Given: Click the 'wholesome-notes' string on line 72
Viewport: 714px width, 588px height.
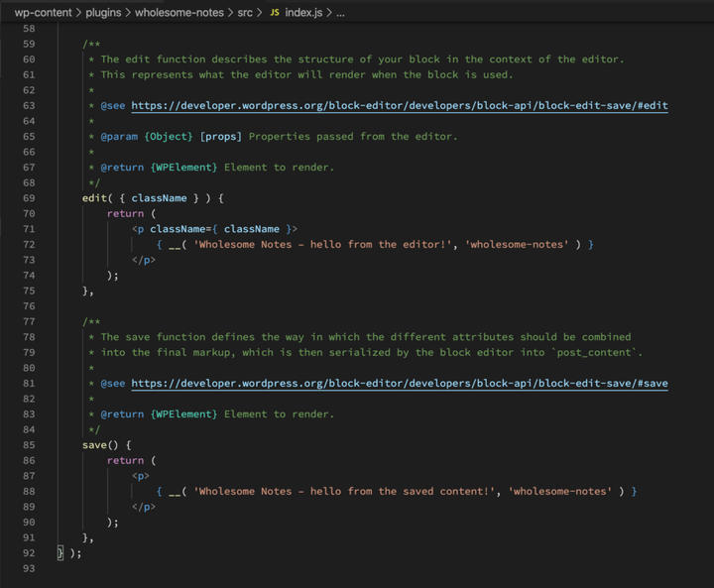Looking at the screenshot, I should coord(517,245).
